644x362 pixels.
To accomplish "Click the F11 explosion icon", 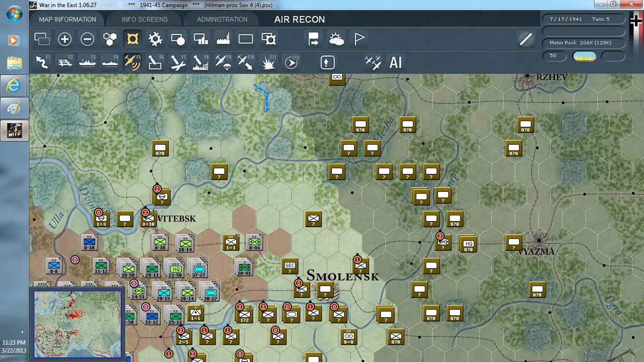I will [269, 62].
